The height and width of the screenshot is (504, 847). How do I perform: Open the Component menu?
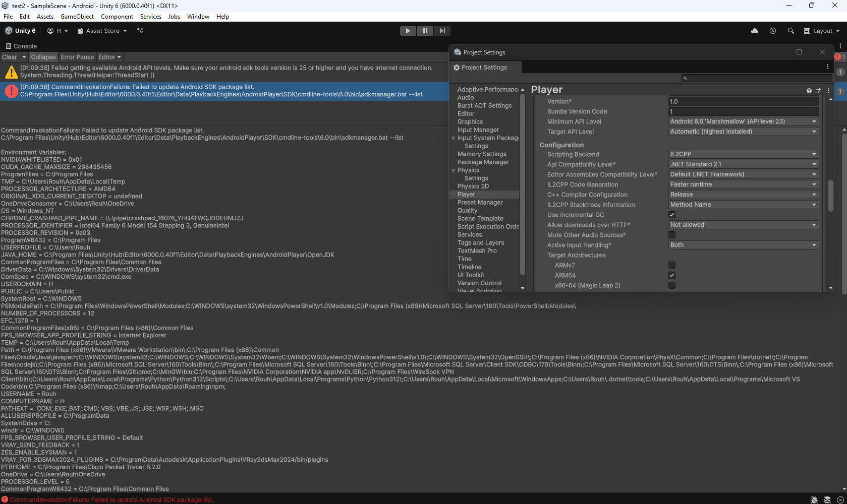coord(117,17)
